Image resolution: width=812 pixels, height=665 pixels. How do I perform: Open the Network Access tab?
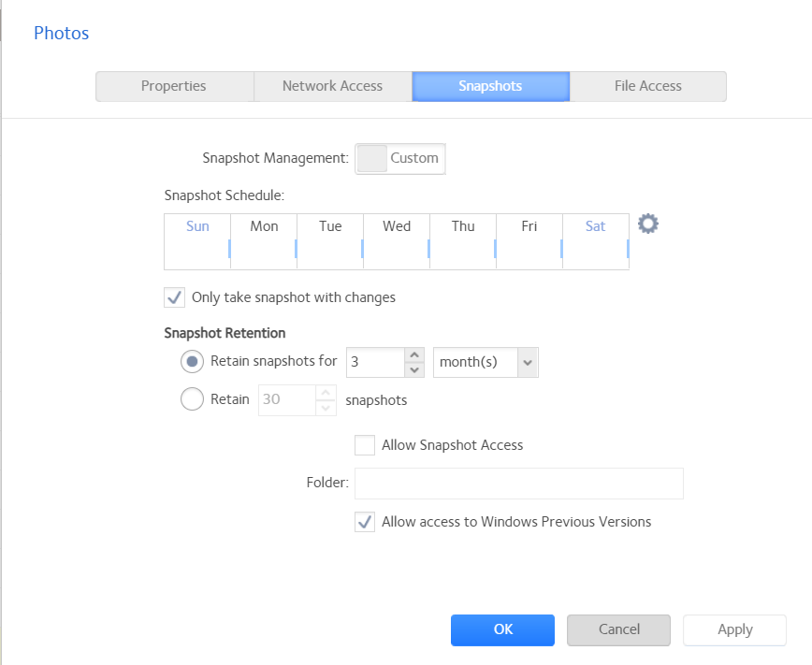332,86
